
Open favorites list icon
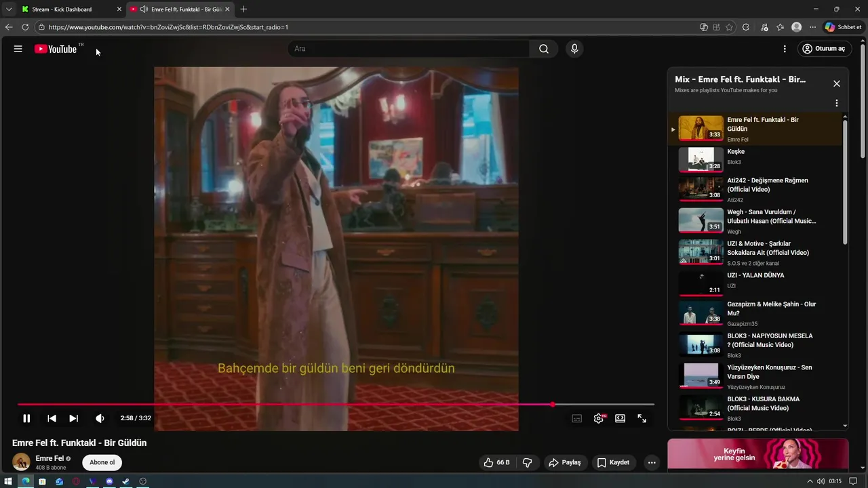click(x=781, y=27)
